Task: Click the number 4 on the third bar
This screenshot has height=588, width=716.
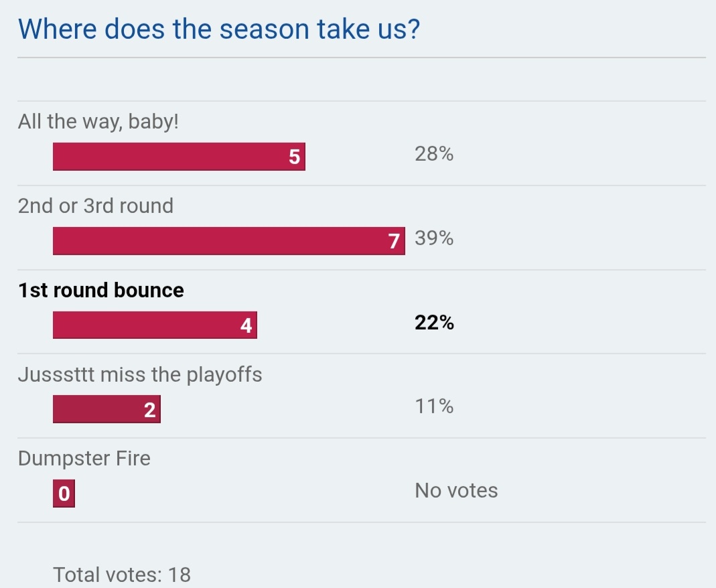Action: [x=246, y=326]
